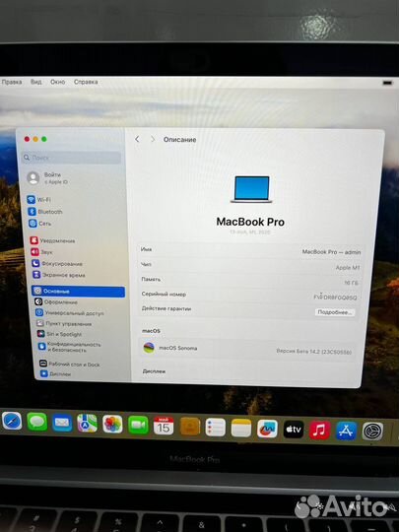
Task: Select Универсальный доступ
Action: coord(70,312)
